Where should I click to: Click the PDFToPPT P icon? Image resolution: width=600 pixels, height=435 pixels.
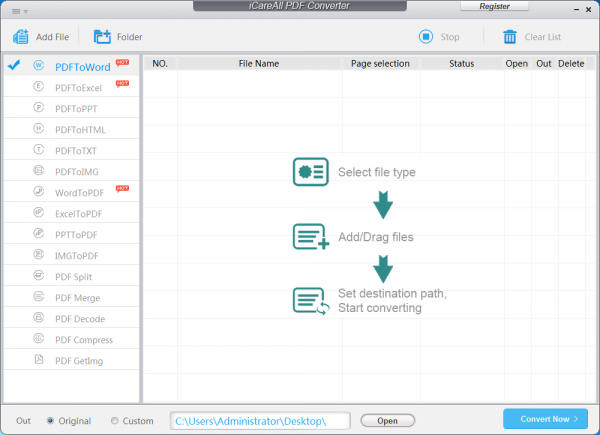39,108
